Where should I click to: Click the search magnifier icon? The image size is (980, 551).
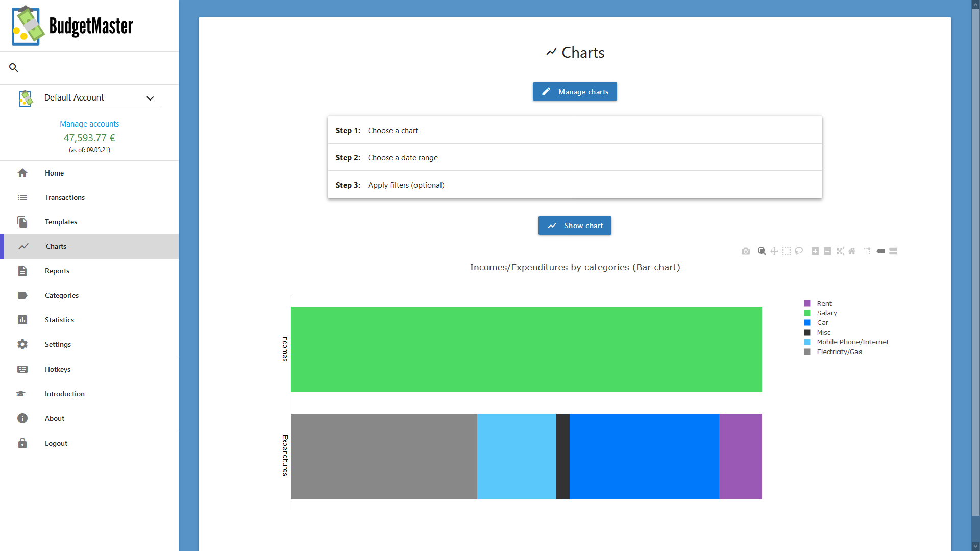coord(14,67)
